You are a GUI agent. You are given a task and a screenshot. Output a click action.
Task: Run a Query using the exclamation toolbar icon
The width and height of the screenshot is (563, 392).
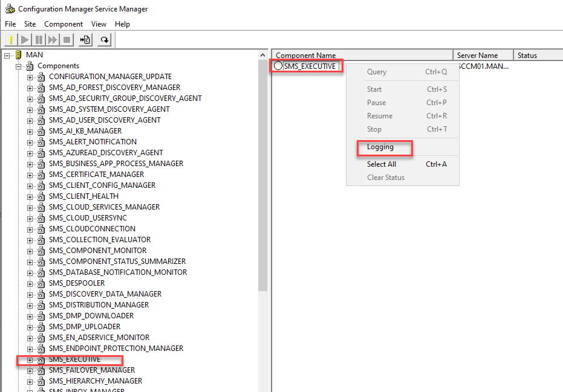tap(10, 39)
